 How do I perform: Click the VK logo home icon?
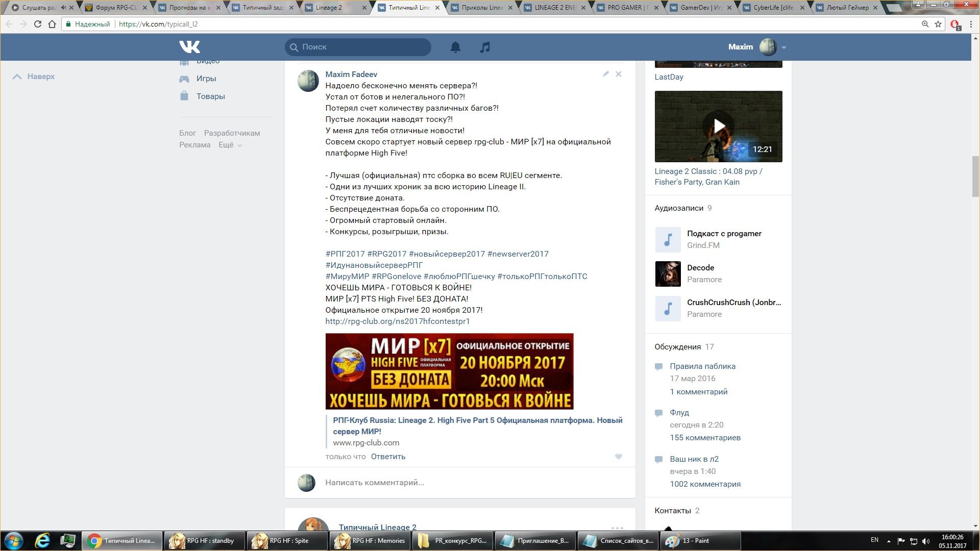(189, 47)
